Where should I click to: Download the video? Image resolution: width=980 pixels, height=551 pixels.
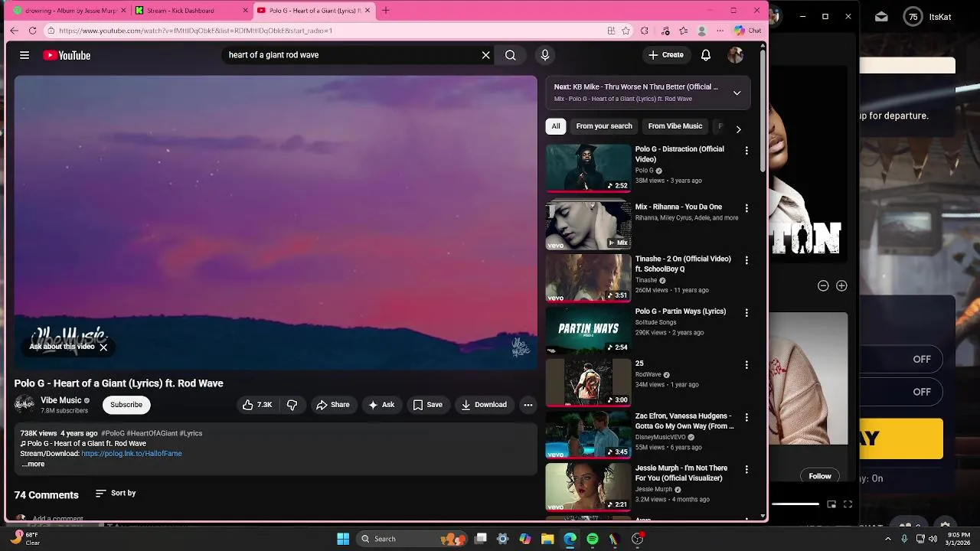point(484,405)
